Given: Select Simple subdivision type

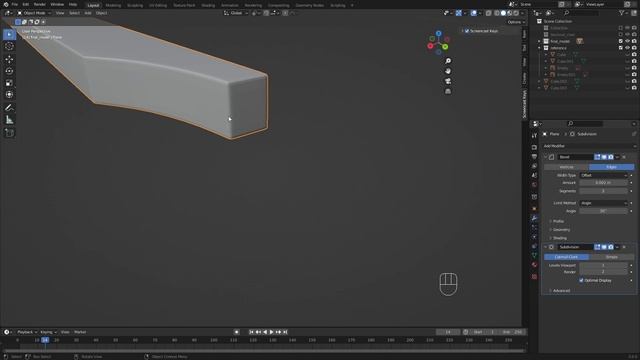Looking at the screenshot, I should [x=611, y=257].
